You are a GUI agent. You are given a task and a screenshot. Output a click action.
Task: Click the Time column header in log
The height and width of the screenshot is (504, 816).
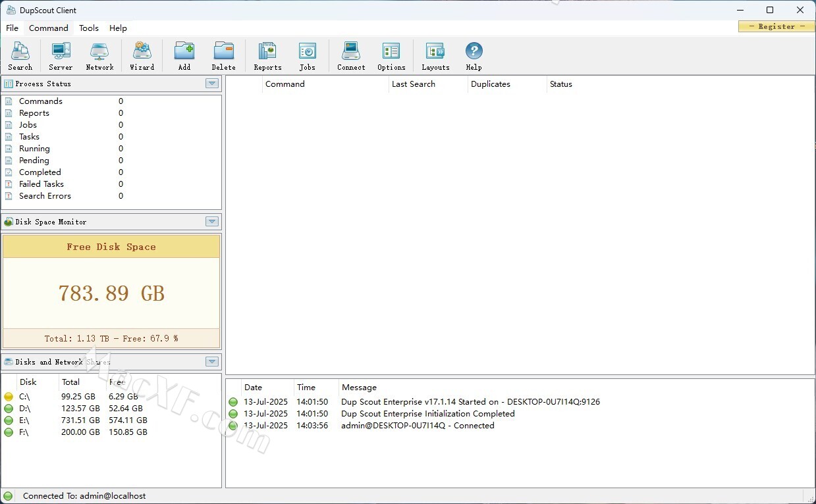click(316, 388)
